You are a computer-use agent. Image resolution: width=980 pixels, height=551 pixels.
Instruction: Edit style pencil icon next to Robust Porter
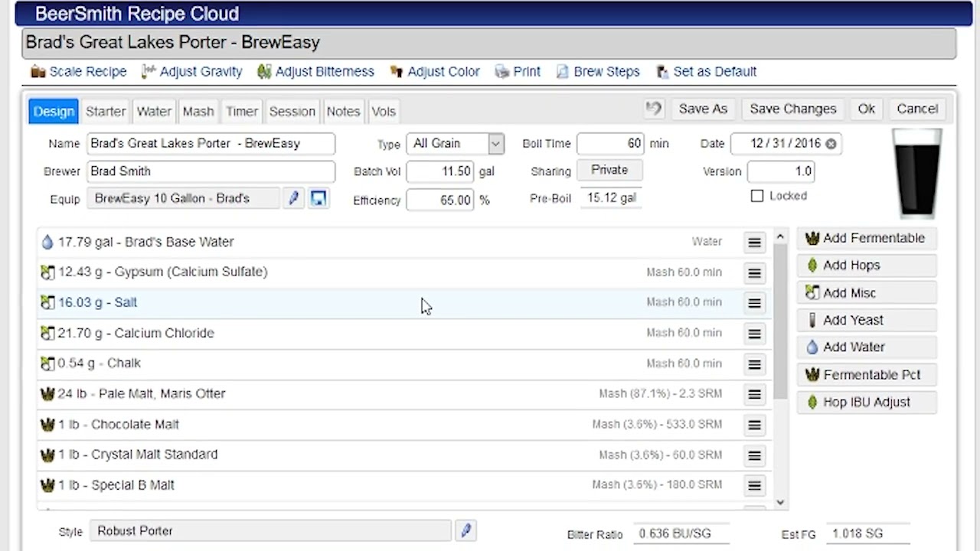(x=465, y=530)
